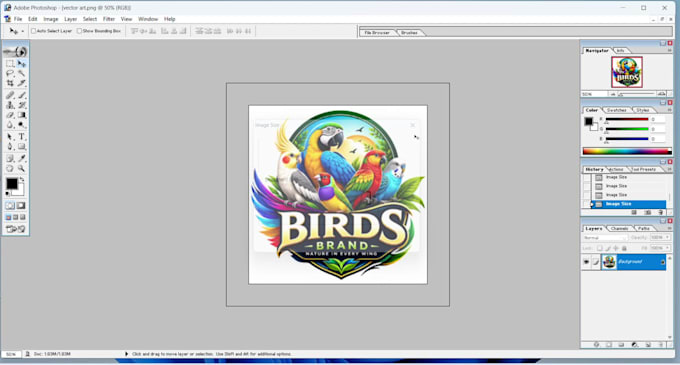Select the Eyedropper tool
The height and width of the screenshot is (365, 680).
(x=21, y=159)
